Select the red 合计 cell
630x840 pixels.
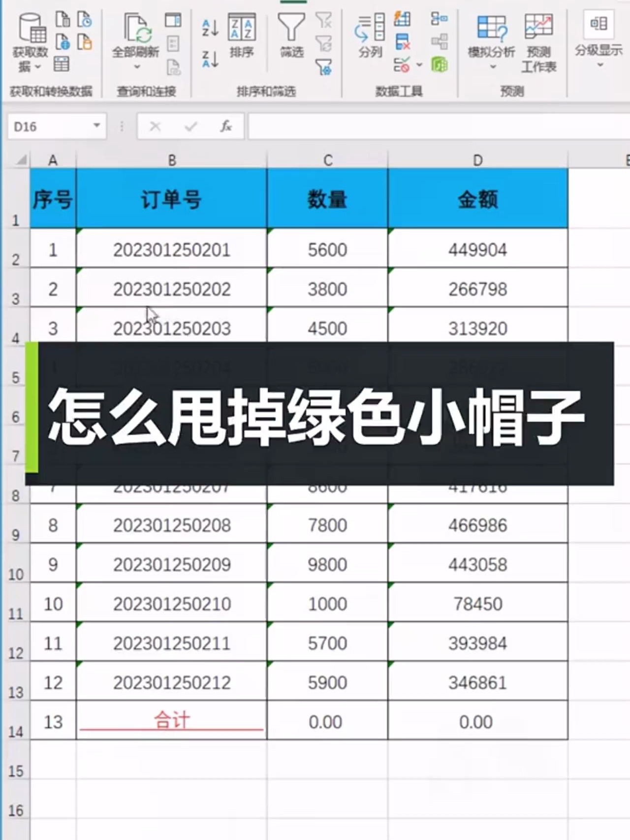(172, 720)
